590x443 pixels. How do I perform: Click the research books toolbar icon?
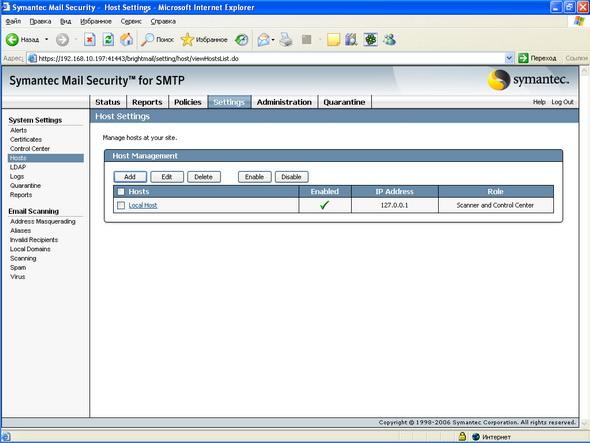[351, 40]
